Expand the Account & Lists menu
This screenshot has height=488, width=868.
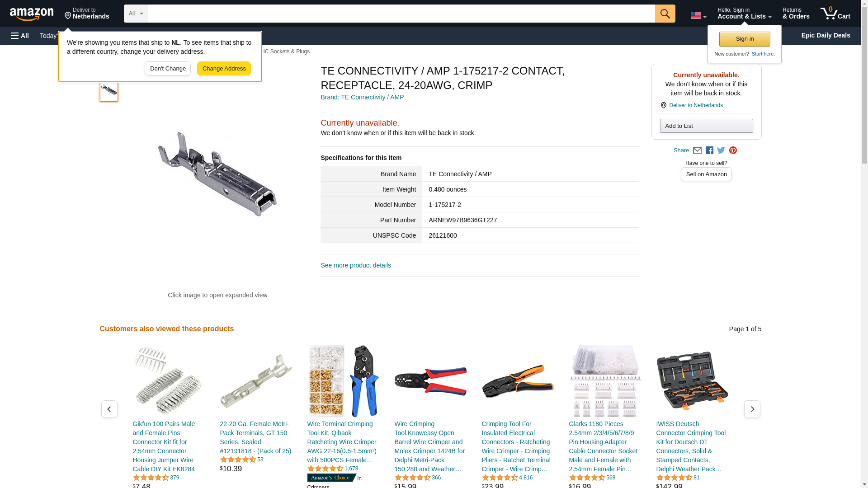pyautogui.click(x=744, y=14)
